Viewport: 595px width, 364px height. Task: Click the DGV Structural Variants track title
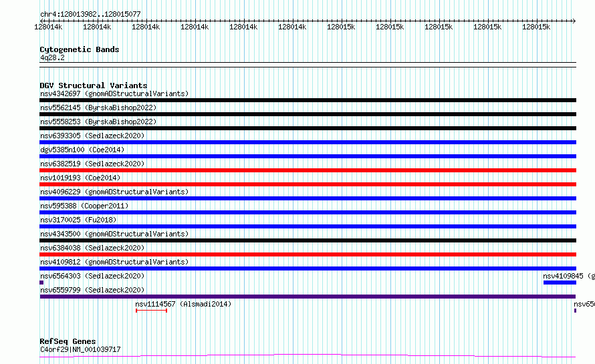point(94,85)
